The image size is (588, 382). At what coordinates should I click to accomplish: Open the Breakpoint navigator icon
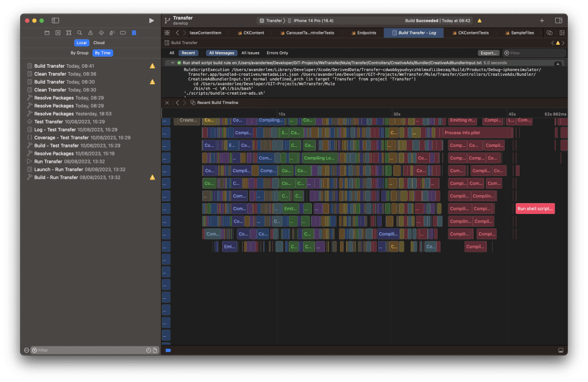coord(122,33)
